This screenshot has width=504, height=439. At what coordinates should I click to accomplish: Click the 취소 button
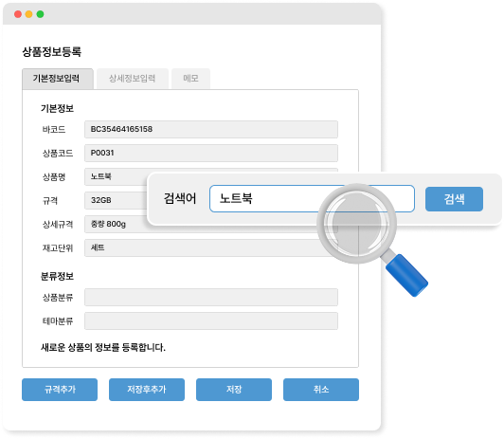click(x=321, y=390)
